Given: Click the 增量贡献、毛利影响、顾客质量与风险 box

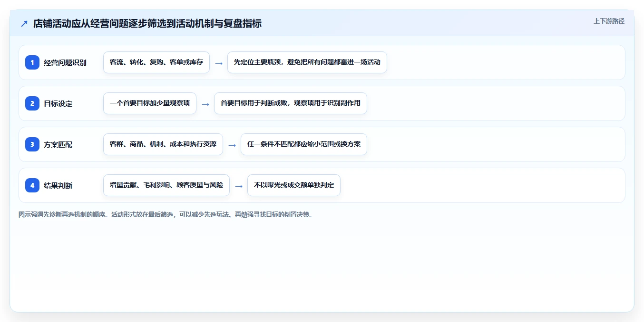Looking at the screenshot, I should pos(166,185).
